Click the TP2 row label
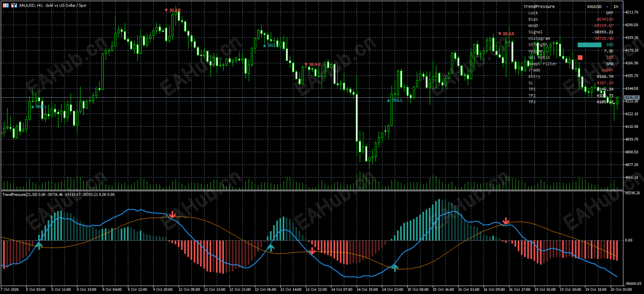644x294 pixels. (x=532, y=95)
